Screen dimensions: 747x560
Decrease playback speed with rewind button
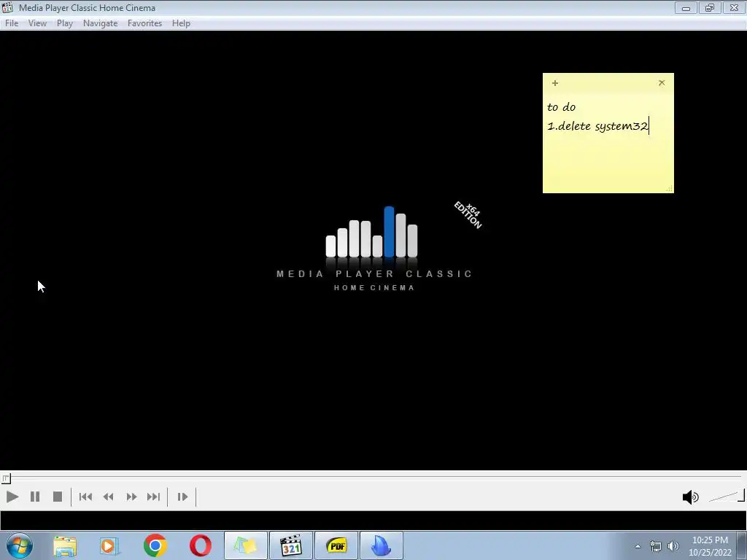pos(109,497)
